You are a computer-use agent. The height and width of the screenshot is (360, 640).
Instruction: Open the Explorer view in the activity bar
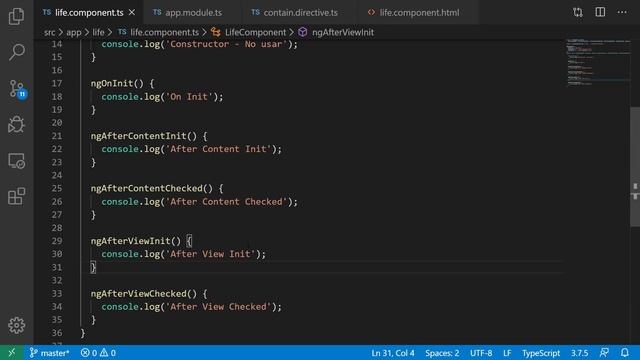16,16
